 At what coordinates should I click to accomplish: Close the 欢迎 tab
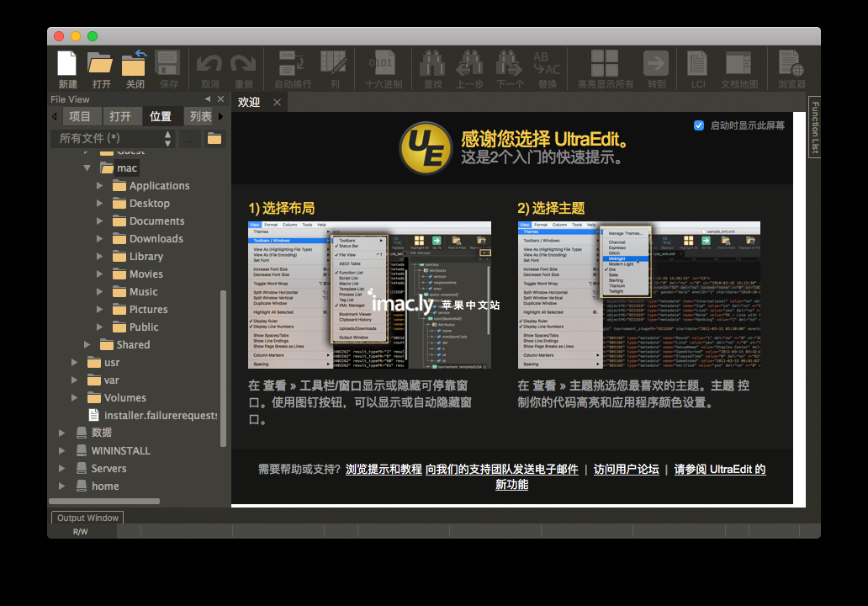(278, 103)
